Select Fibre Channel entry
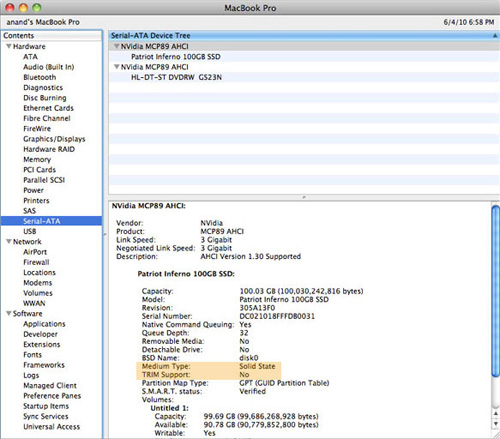 (x=47, y=118)
